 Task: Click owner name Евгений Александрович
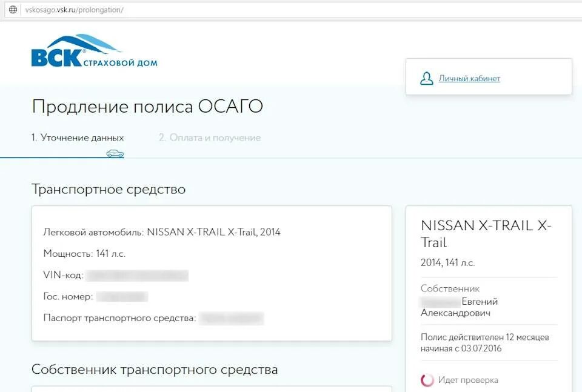pyautogui.click(x=459, y=307)
